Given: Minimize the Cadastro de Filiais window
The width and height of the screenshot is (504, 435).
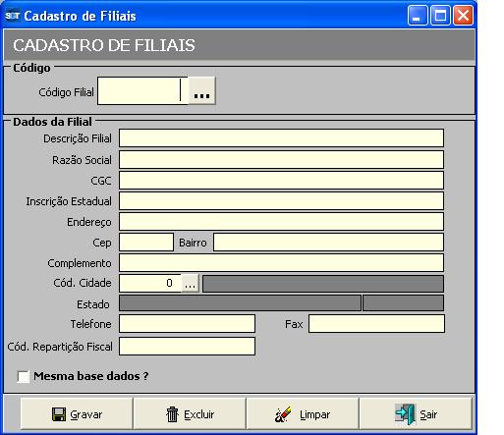Looking at the screenshot, I should [x=418, y=15].
